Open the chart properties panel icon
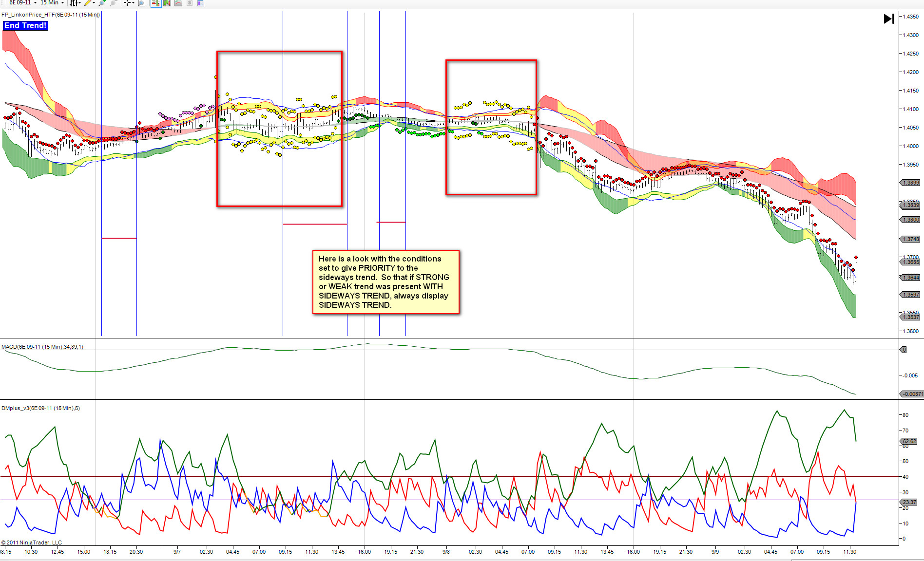This screenshot has height=561, width=924. [201, 3]
